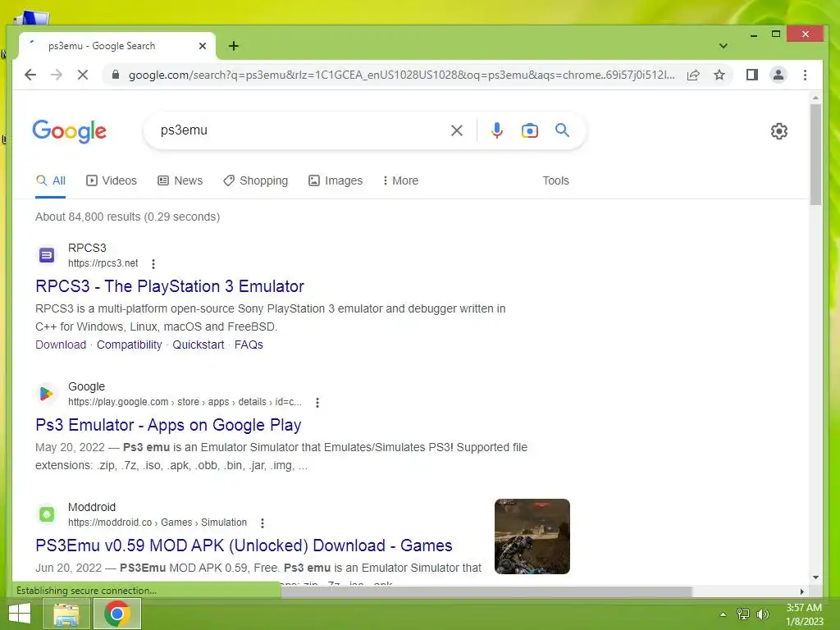Open RPCS3 - The PlayStation 3 Emulator
840x630 pixels.
169,286
